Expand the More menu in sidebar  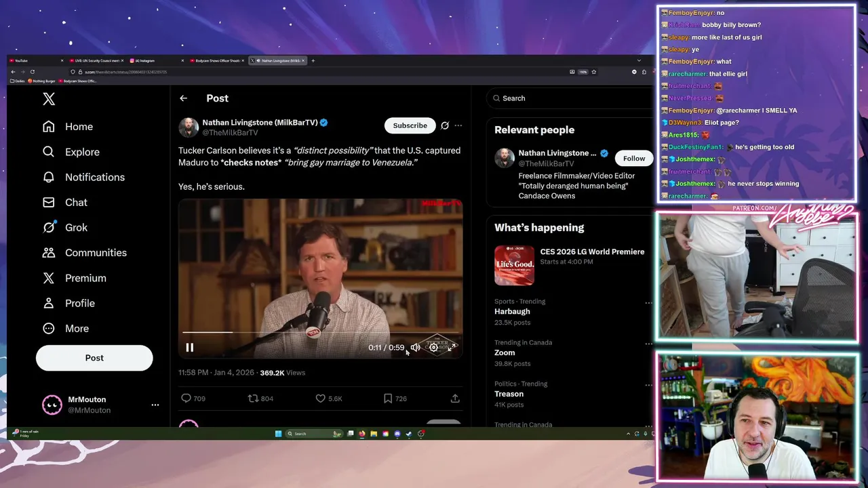tap(66, 329)
